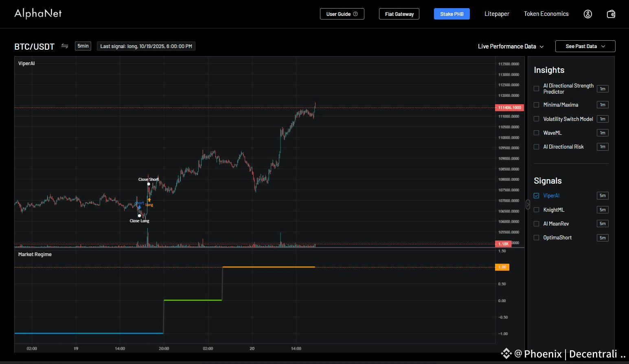Click the 20:00 time axis label
Screen dimensions: 629x364
pos(164,349)
